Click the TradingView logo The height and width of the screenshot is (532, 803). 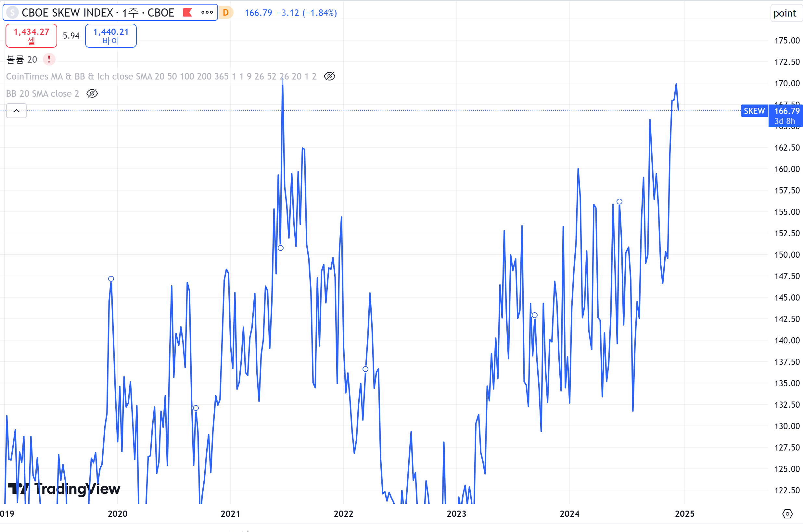(x=64, y=489)
